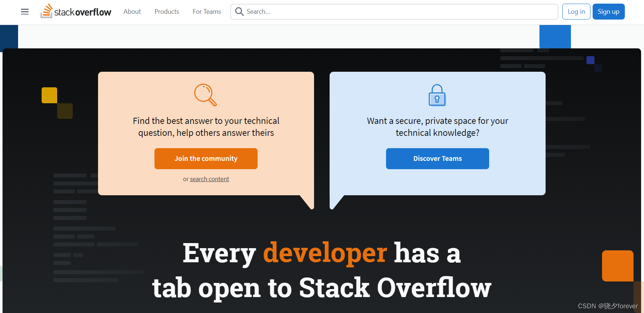Click the search magnifier icon in search bar
The width and height of the screenshot is (644, 313).
[239, 12]
